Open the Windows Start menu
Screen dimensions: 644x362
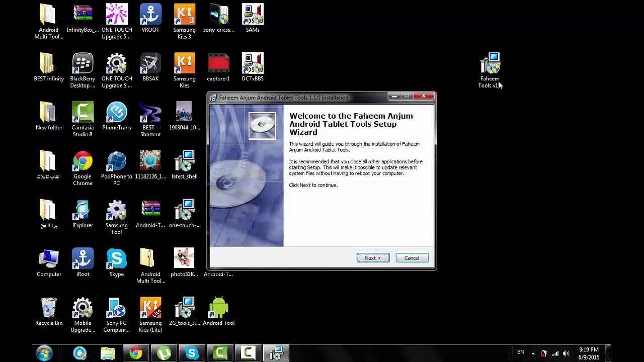point(44,353)
